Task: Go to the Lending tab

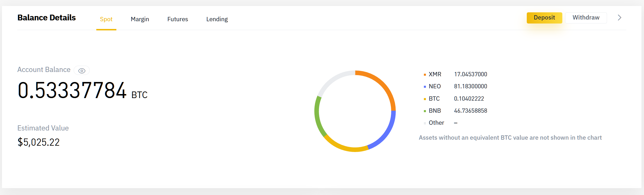Action: tap(217, 19)
